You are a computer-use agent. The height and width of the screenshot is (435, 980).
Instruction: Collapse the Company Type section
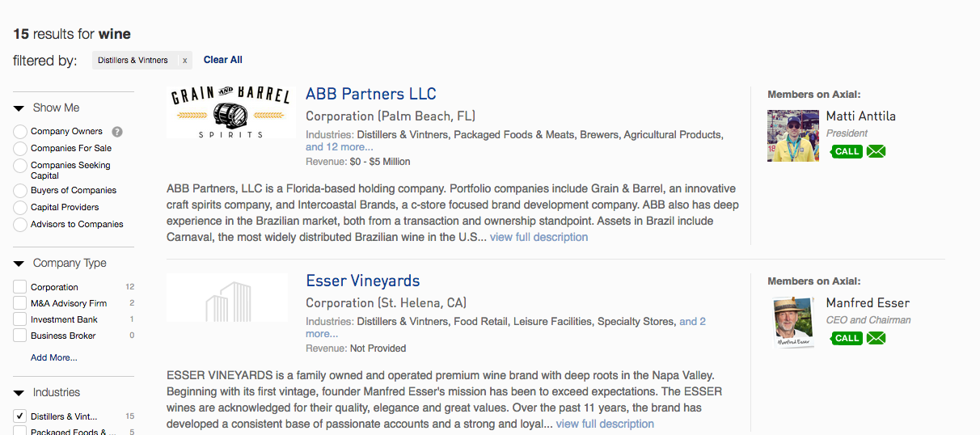click(x=19, y=264)
